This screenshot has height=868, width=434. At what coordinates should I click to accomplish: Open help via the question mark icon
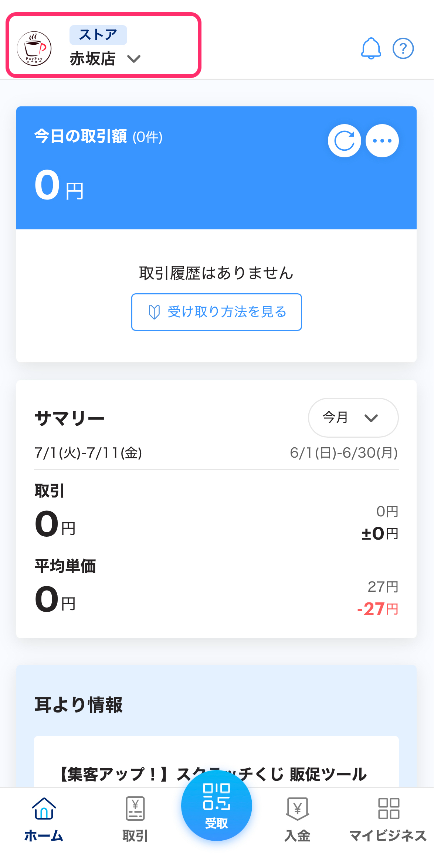coord(403,48)
